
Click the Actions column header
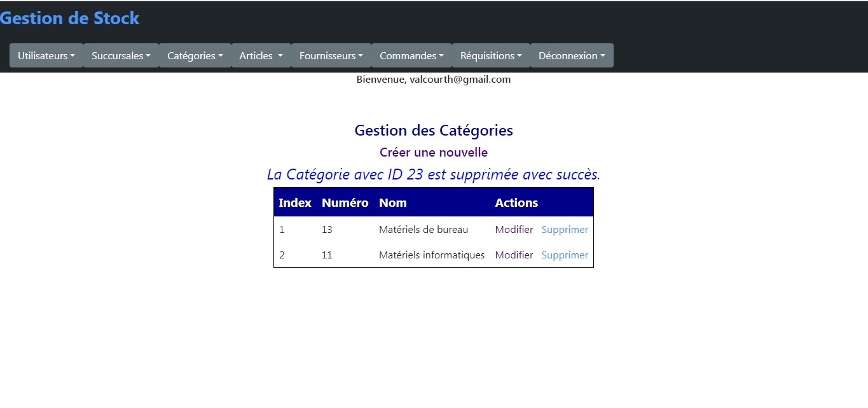click(516, 203)
